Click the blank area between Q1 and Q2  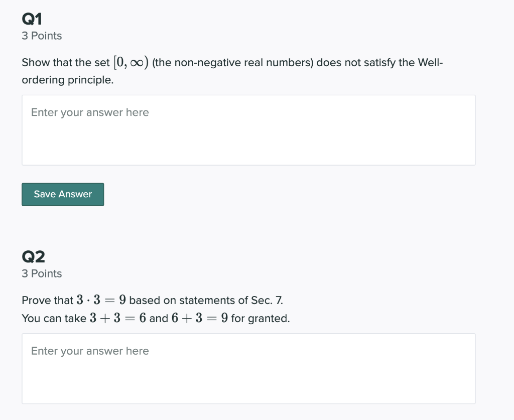coord(251,228)
